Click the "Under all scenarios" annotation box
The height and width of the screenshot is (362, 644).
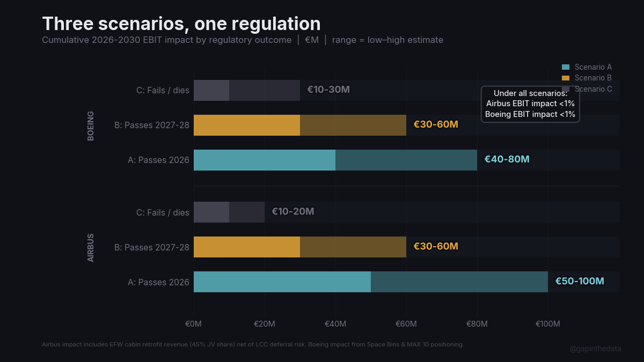[x=530, y=104]
